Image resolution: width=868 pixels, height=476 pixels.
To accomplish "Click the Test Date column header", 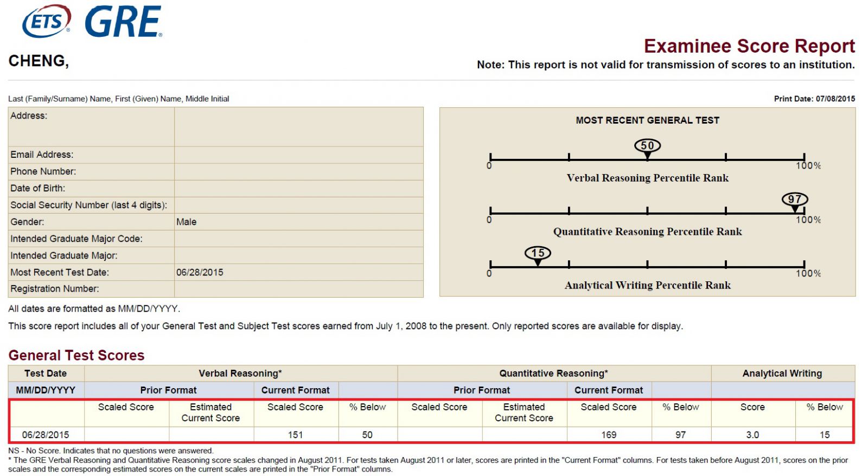I will coord(46,373).
